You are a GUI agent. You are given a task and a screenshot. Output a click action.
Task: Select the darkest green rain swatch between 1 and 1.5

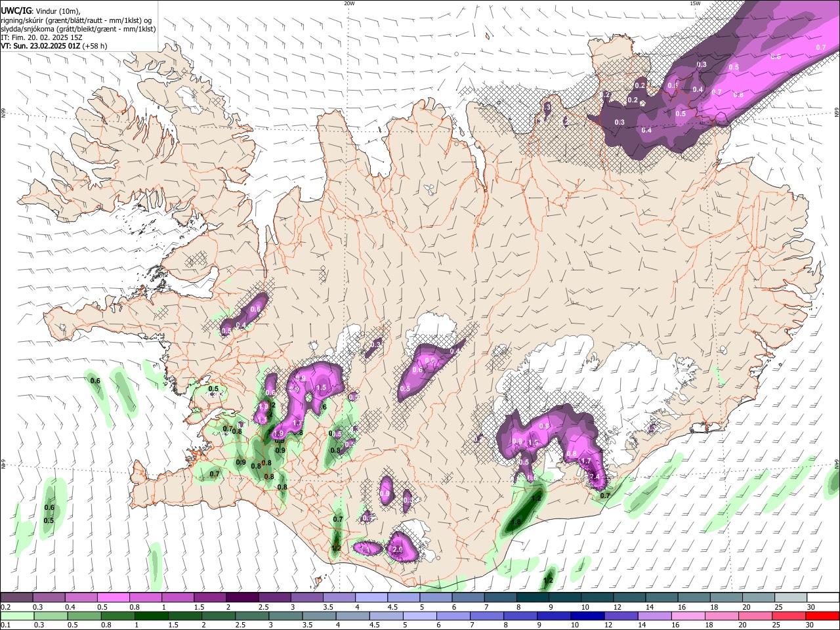(150, 616)
